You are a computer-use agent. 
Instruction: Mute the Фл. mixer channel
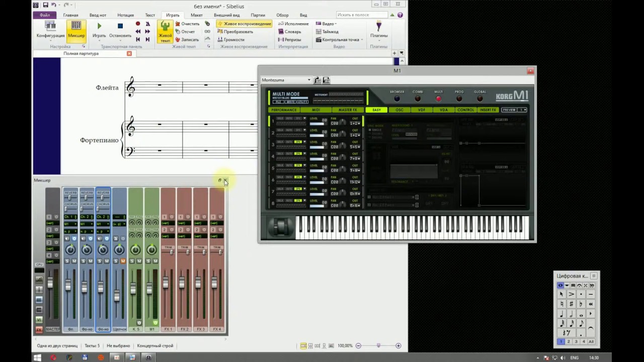pos(74,261)
